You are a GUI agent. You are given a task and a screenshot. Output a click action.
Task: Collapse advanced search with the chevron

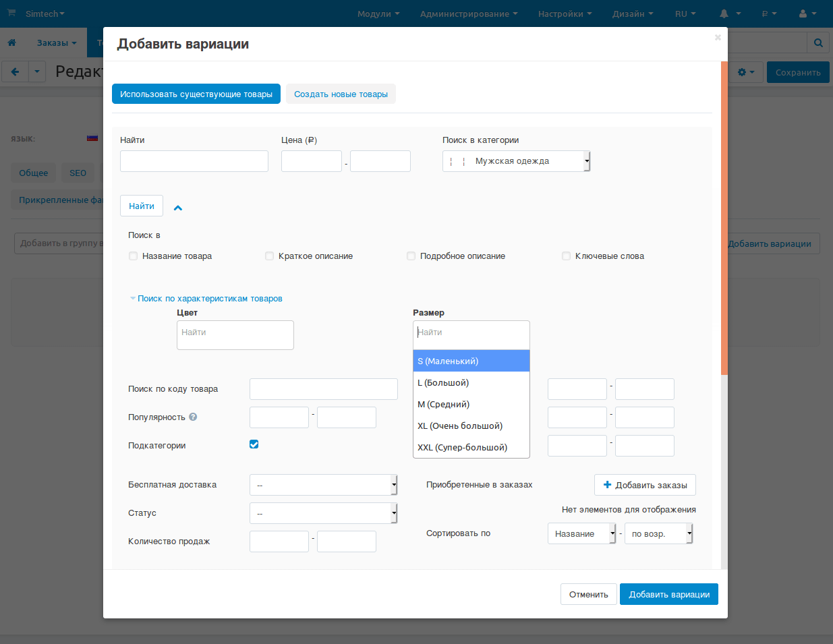click(x=178, y=208)
